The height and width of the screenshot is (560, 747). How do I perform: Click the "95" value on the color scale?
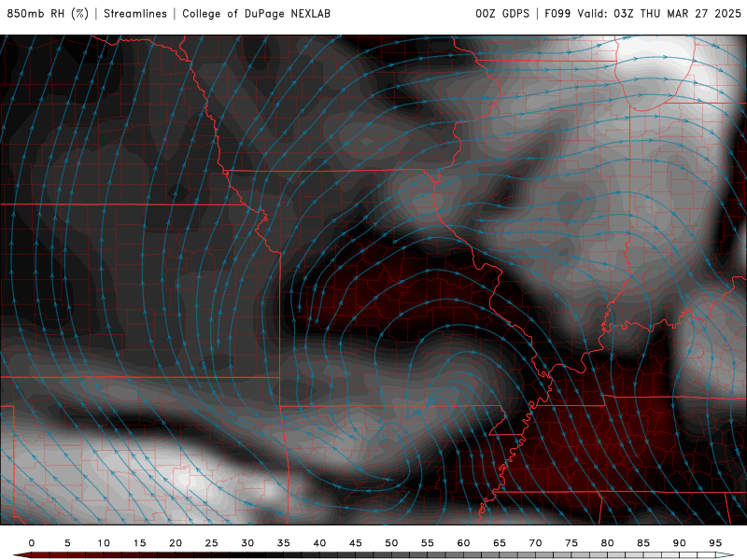pyautogui.click(x=715, y=543)
